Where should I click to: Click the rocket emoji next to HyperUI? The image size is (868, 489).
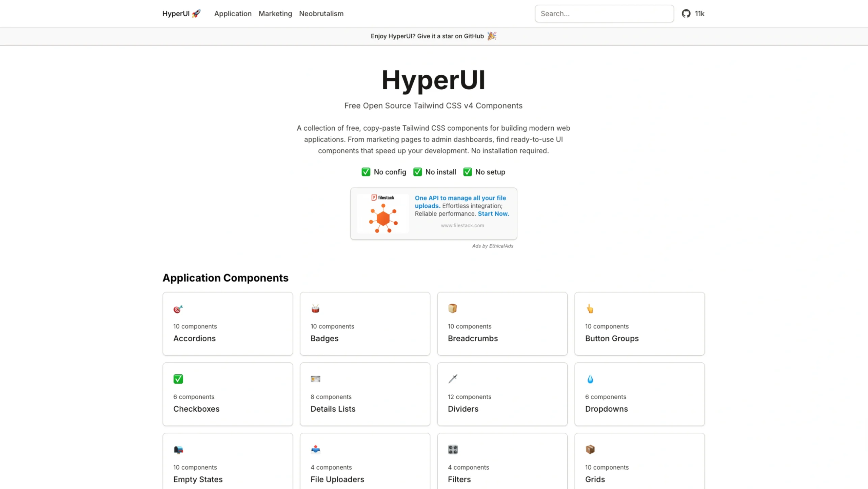(x=196, y=13)
